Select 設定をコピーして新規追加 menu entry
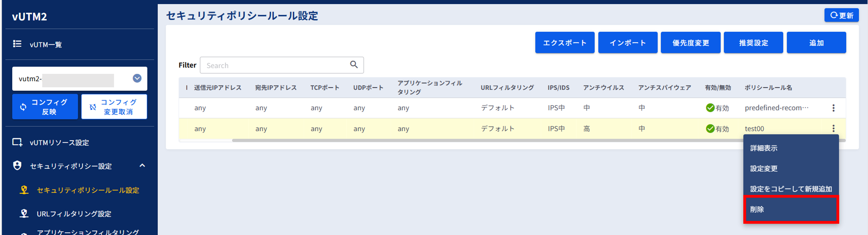The image size is (868, 235). [790, 189]
